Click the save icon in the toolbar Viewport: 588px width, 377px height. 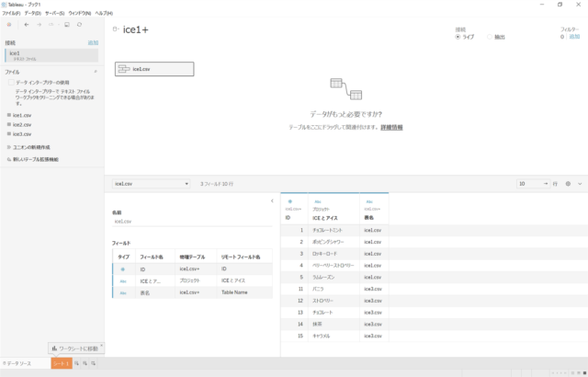pyautogui.click(x=67, y=25)
